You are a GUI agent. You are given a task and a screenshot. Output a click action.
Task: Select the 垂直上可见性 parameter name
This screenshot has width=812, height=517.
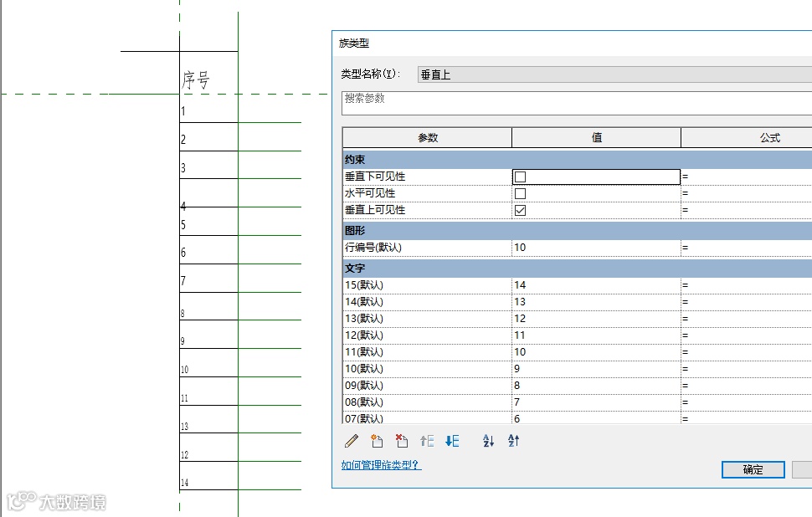375,210
